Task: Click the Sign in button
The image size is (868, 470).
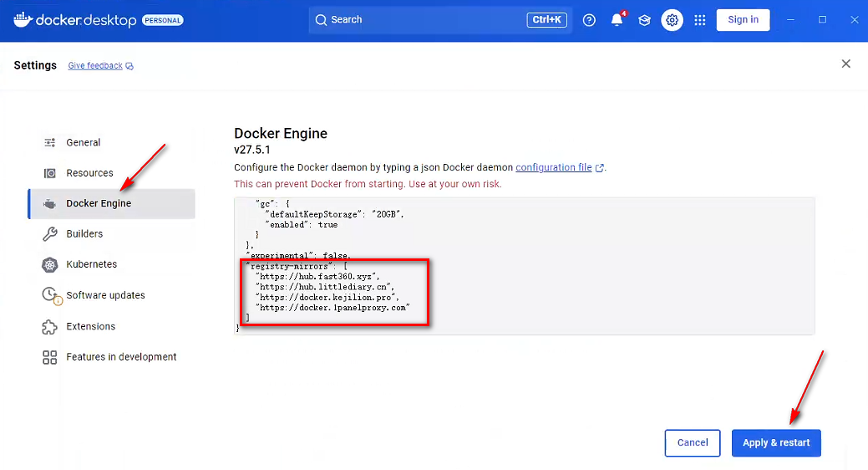Action: pyautogui.click(x=743, y=20)
